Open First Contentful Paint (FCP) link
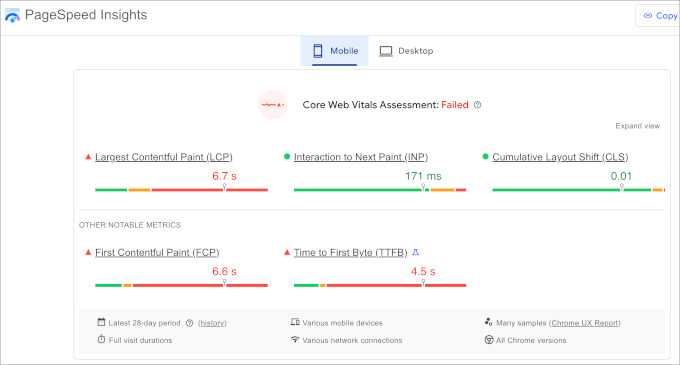Screen dimensions: 680x365 click(157, 252)
